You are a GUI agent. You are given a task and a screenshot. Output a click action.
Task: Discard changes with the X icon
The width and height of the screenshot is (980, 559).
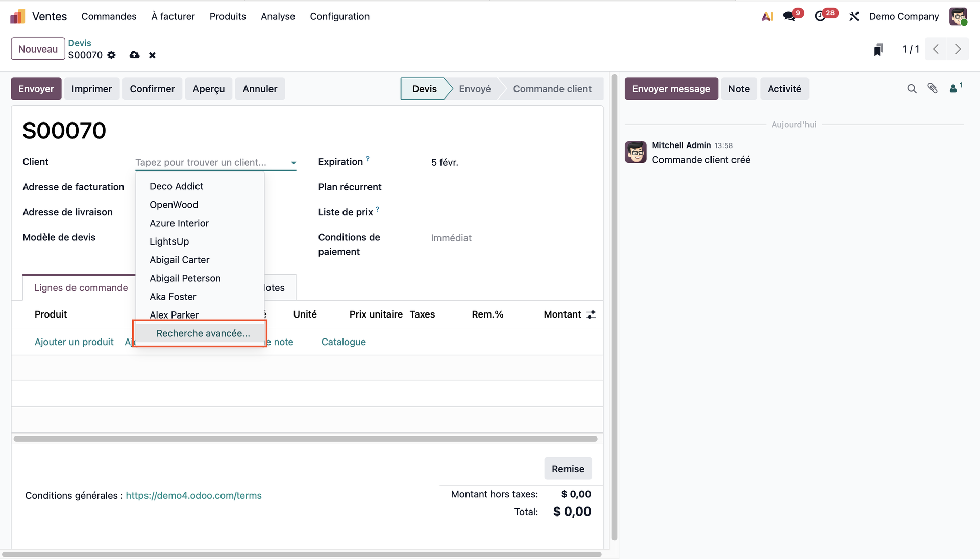click(152, 55)
